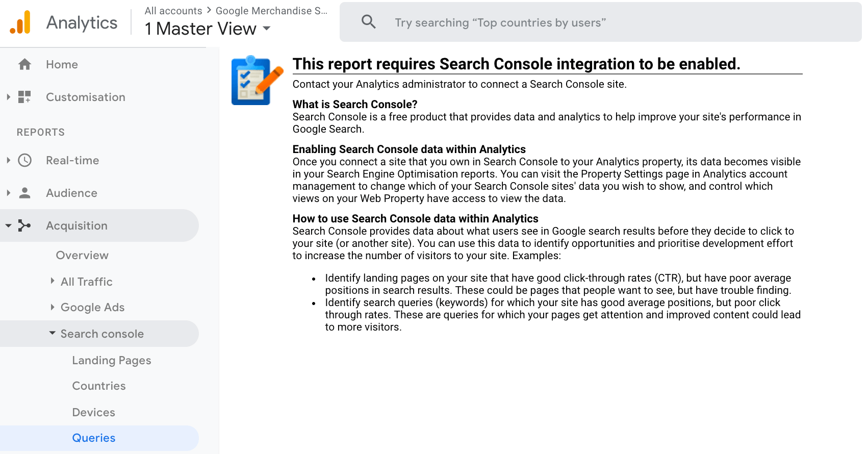The image size is (868, 454).
Task: Select the Countries report
Action: pyautogui.click(x=99, y=386)
